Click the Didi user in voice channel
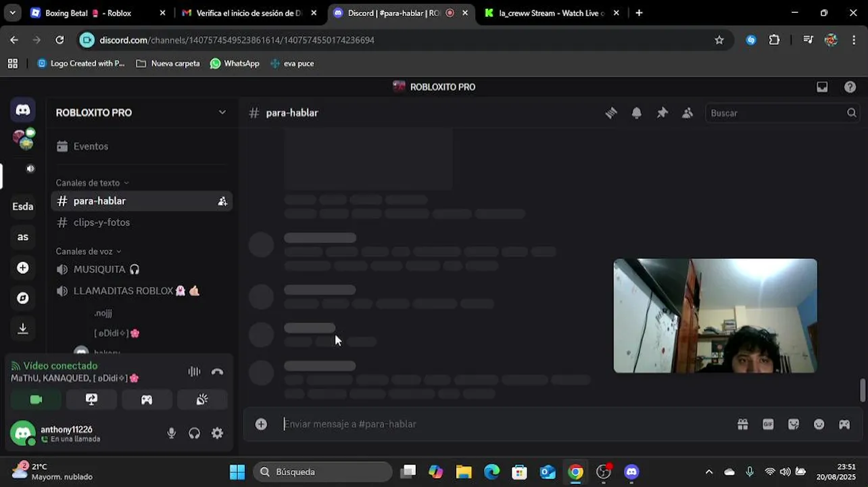Screen dimensions: 868x487 tap(116, 333)
